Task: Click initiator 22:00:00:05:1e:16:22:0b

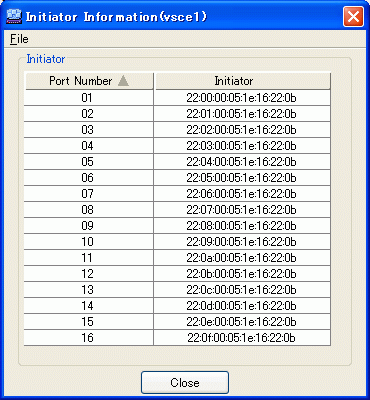Action: click(x=242, y=98)
